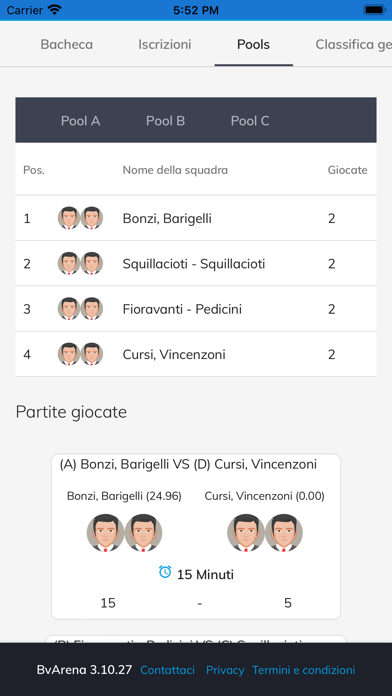Image resolution: width=392 pixels, height=696 pixels.
Task: Tap Bonzi, Barigelli avatars in match card
Action: 124,533
